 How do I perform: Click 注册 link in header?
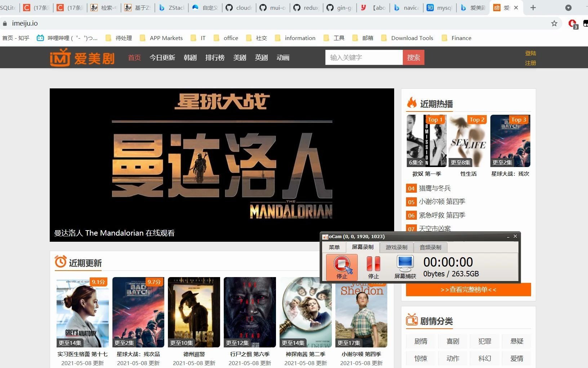(530, 63)
